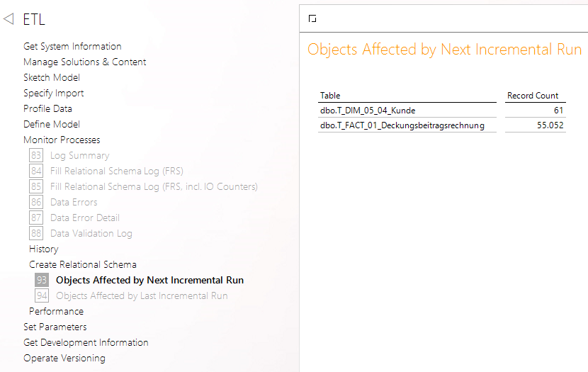Click the number 94 box icon
Viewport: 588px width, 372px height.
pyautogui.click(x=42, y=295)
